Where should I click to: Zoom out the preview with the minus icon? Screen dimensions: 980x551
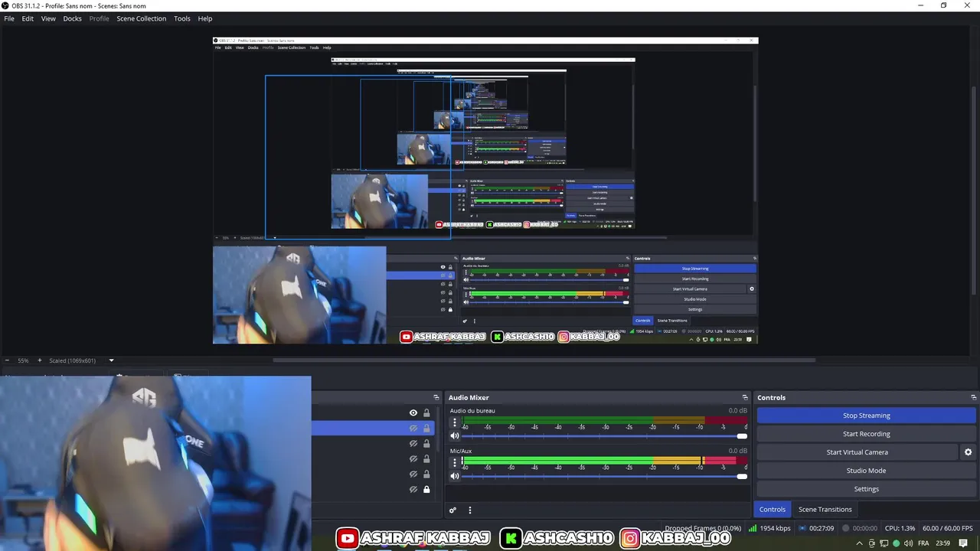point(7,360)
